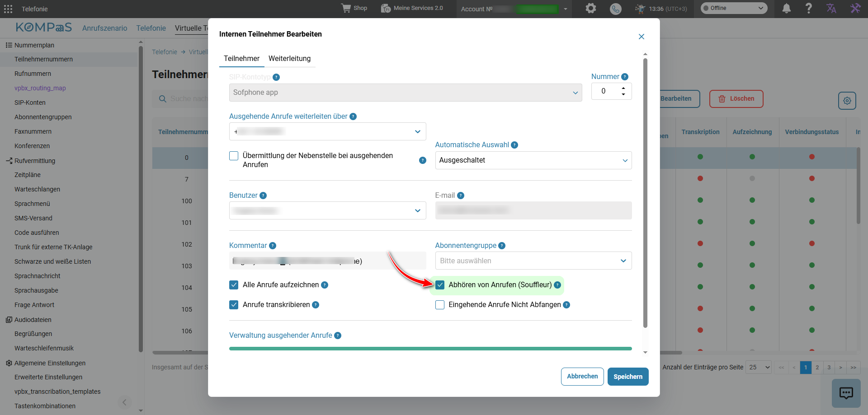This screenshot has width=868, height=415.
Task: Uncheck Anrufe transkribieren
Action: point(234,305)
